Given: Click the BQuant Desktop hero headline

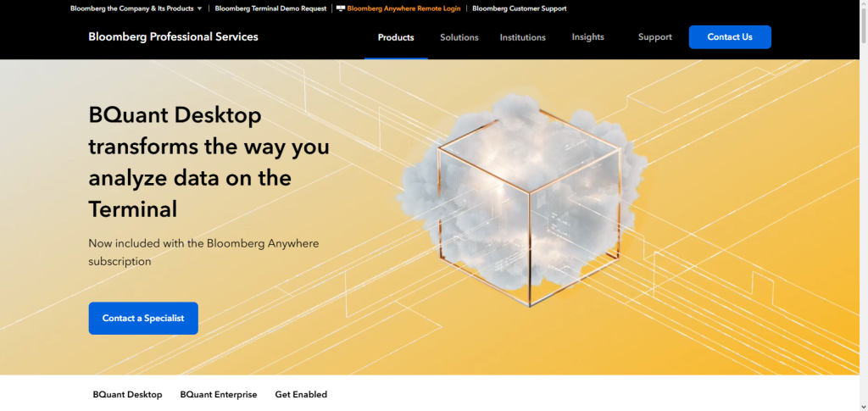Looking at the screenshot, I should coord(209,163).
